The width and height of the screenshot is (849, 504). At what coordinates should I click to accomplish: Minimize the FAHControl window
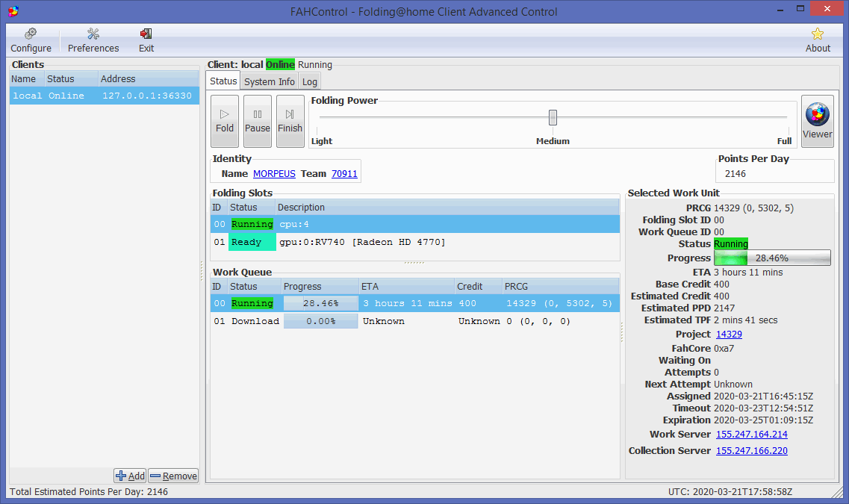click(781, 10)
